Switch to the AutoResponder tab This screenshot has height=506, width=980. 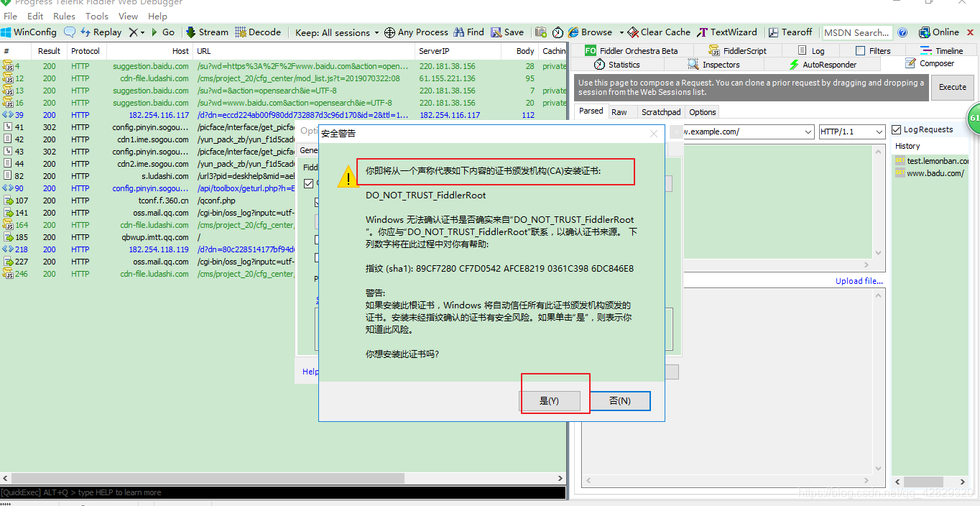pyautogui.click(x=823, y=65)
